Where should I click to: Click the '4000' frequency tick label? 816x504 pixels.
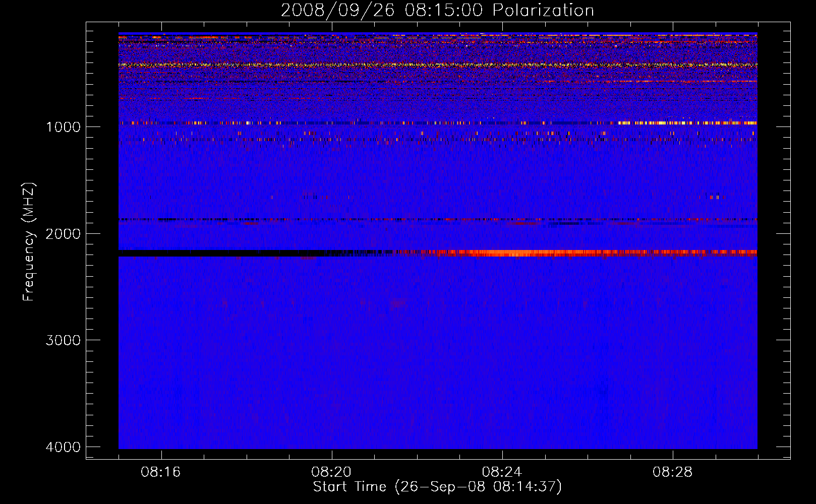pos(63,447)
